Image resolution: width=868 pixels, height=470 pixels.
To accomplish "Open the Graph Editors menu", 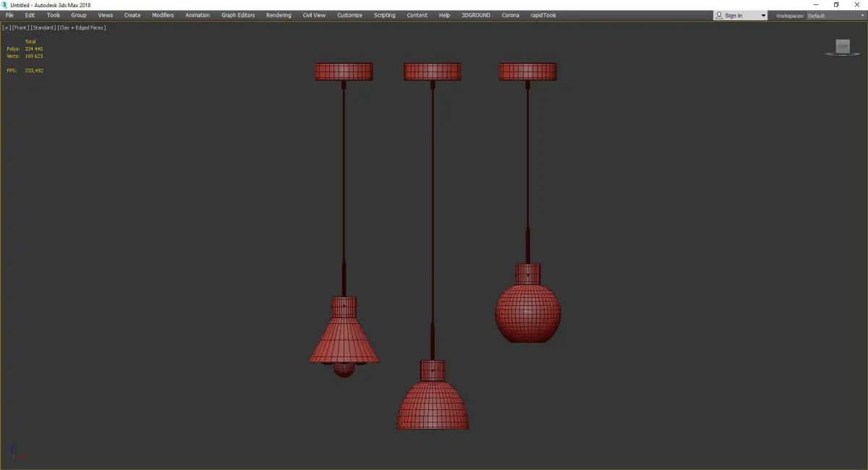I will point(238,15).
